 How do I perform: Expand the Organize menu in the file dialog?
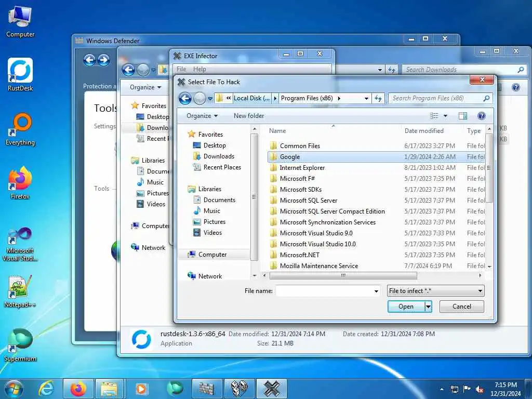pos(202,116)
